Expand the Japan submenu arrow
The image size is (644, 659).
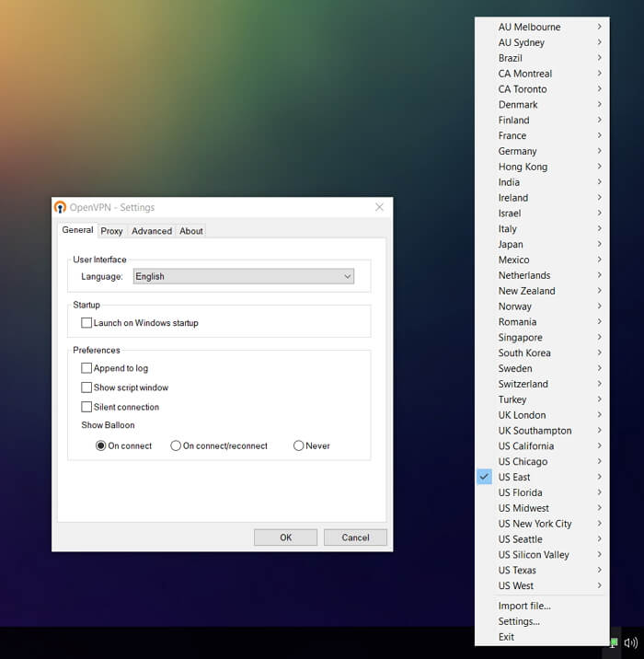point(600,244)
